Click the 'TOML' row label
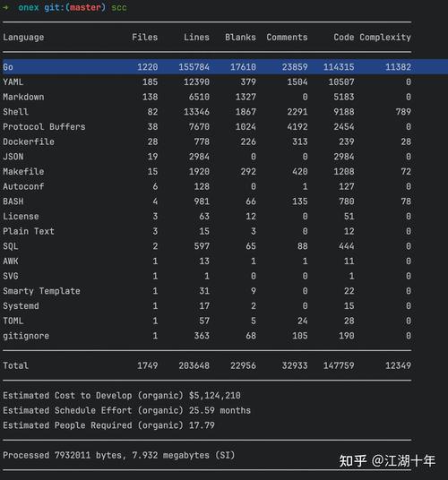 click(x=13, y=321)
